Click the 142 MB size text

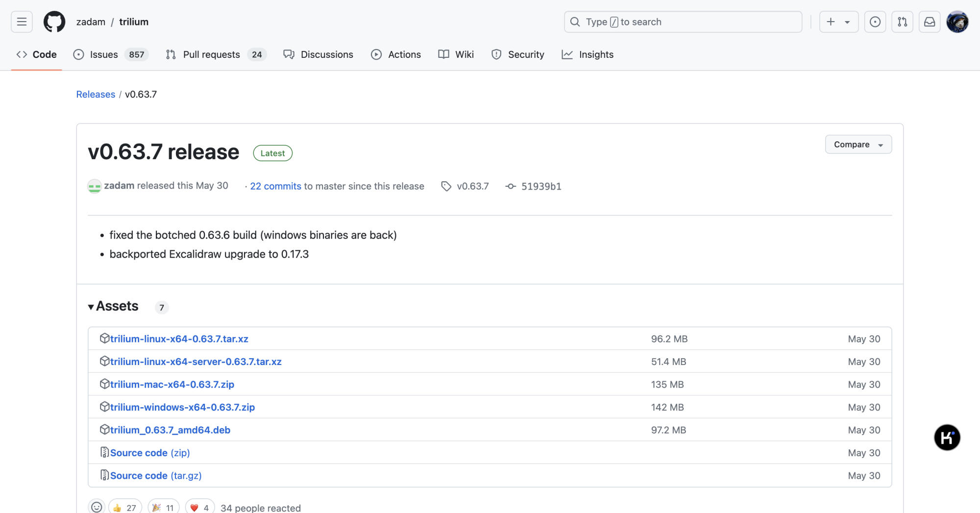(667, 407)
